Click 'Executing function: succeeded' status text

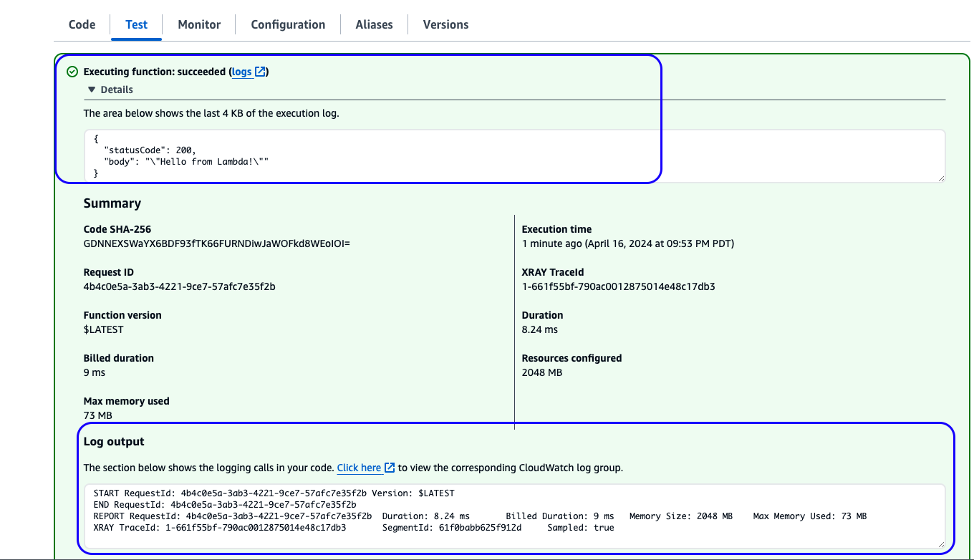[155, 72]
